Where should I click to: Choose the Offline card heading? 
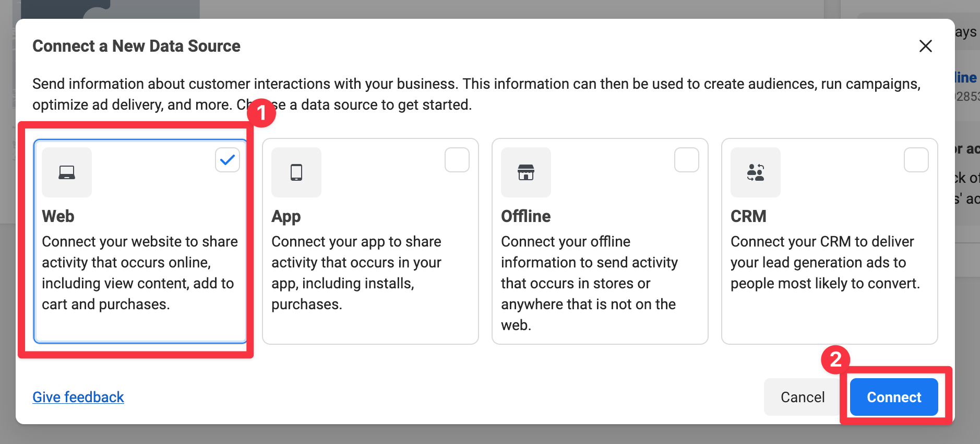(x=525, y=216)
